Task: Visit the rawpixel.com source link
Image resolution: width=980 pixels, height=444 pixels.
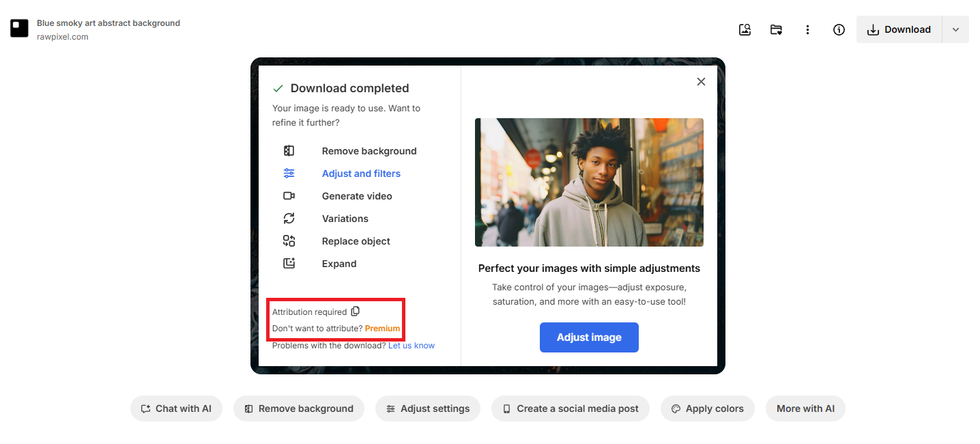Action: tap(62, 36)
